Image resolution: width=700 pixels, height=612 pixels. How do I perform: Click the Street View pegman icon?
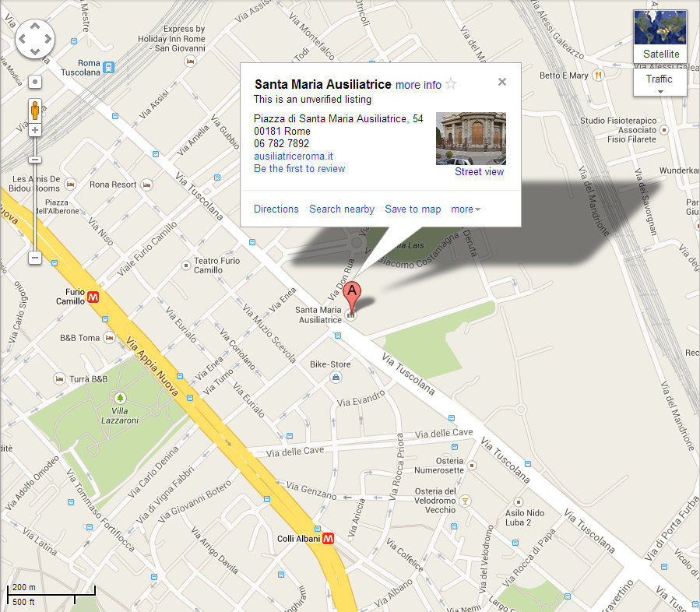(35, 111)
